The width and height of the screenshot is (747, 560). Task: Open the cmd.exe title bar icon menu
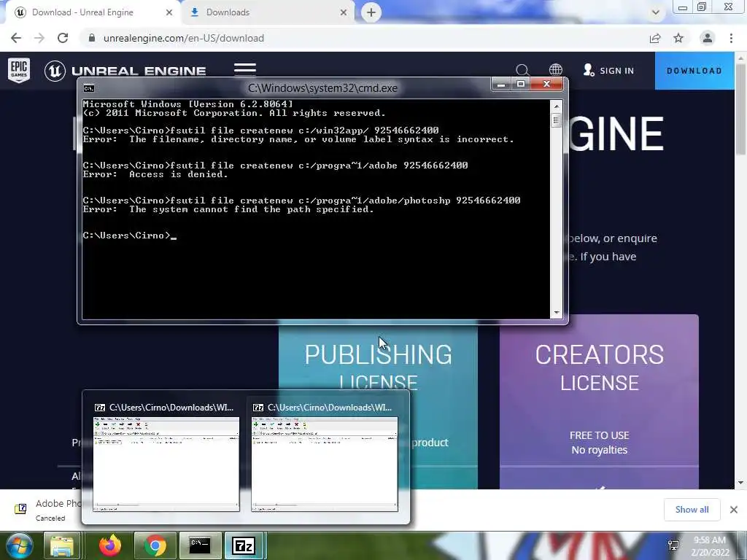click(88, 88)
